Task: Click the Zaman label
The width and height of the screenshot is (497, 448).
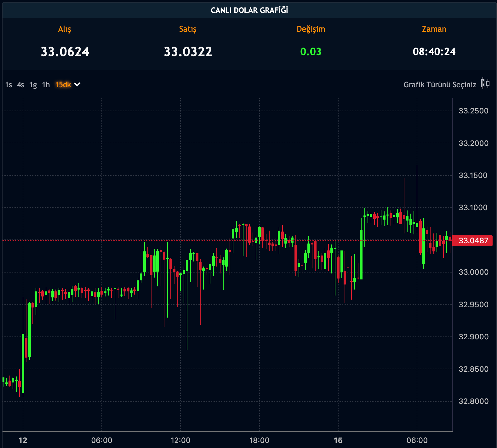Action: click(x=434, y=29)
